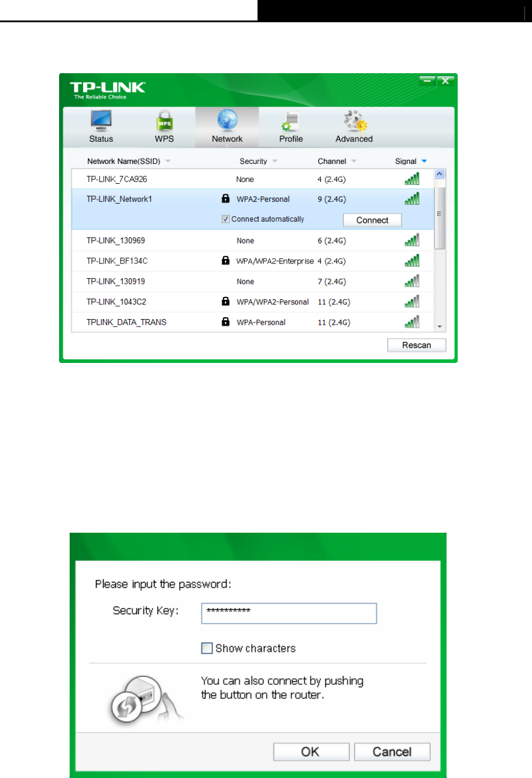Click the WPA2-Personal security value
The width and height of the screenshot is (532, 778).
click(x=263, y=199)
